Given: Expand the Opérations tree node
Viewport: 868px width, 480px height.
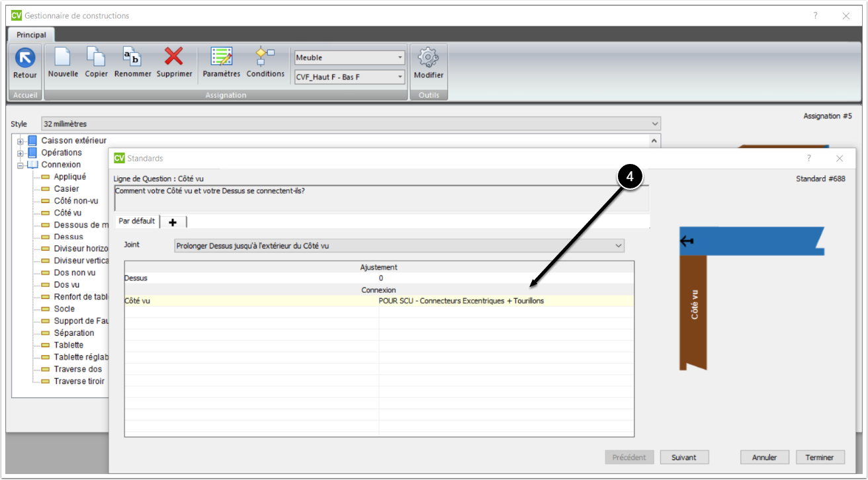Looking at the screenshot, I should coord(21,153).
